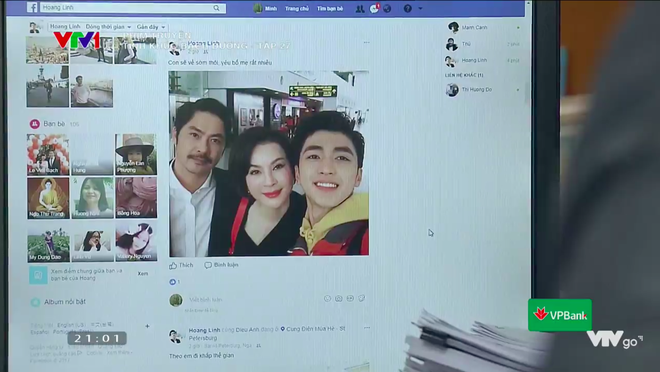Screen dimensions: 660x372
Task: Open chat with Mạnh Cann
Action: (483, 27)
